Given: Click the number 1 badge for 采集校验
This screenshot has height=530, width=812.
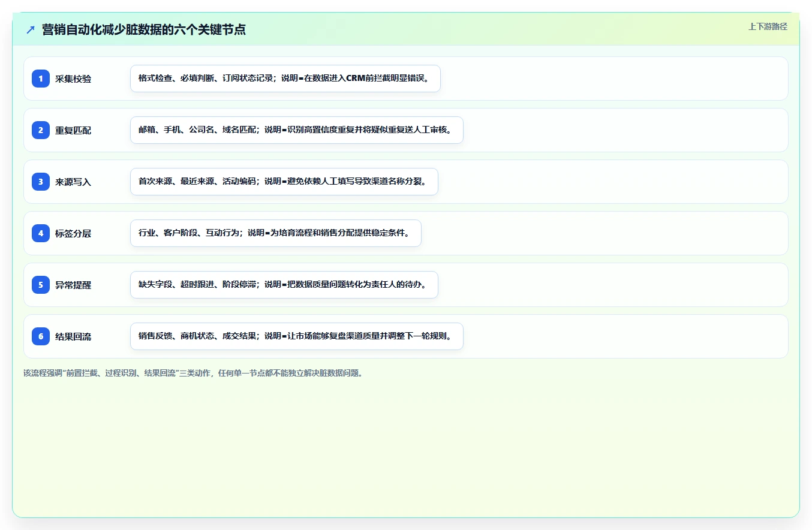Looking at the screenshot, I should pyautogui.click(x=41, y=79).
